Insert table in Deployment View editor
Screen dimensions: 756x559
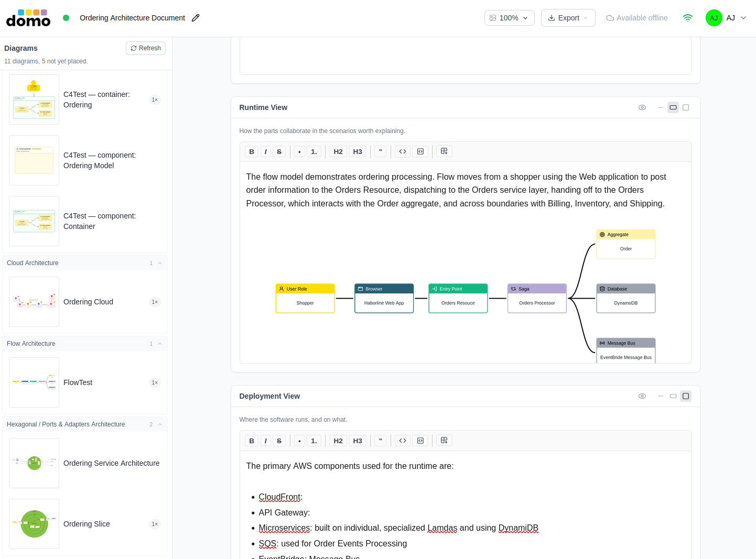click(x=444, y=441)
